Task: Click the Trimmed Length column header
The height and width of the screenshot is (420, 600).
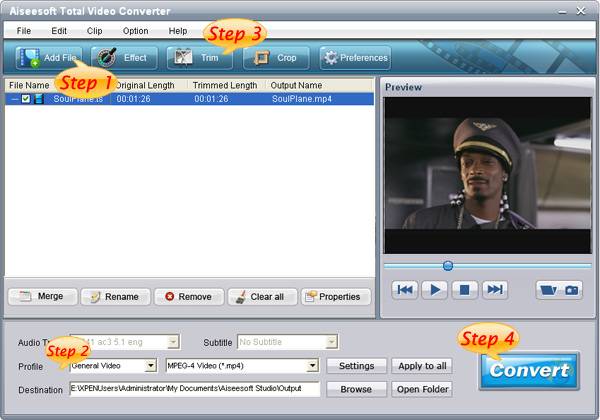Action: click(225, 85)
